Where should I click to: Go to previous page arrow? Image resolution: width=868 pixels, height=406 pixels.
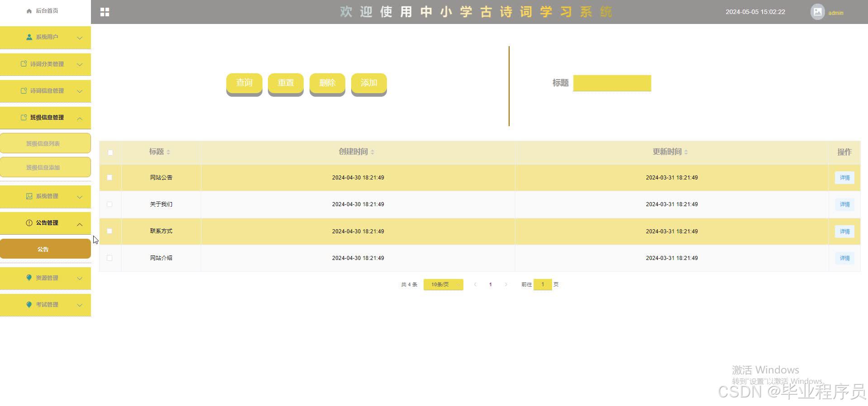pos(475,284)
